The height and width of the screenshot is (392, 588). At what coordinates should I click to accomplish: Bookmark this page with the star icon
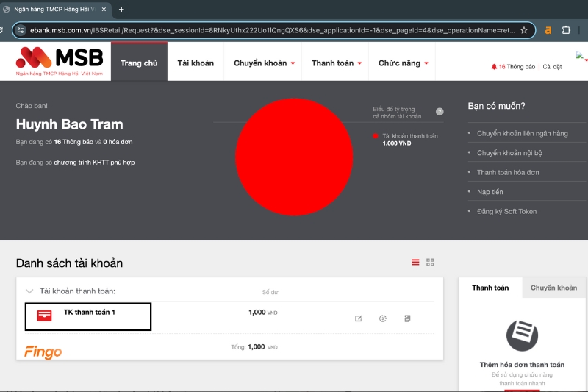click(x=524, y=30)
